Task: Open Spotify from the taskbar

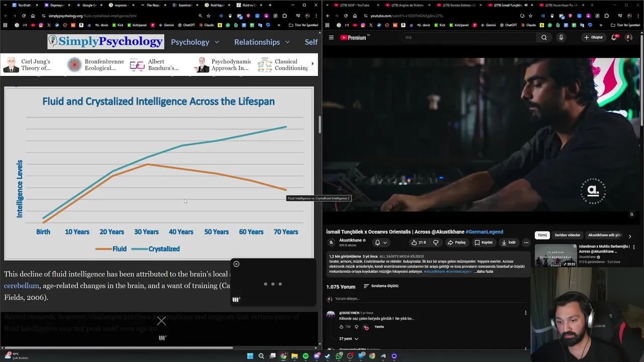Action: [x=305, y=356]
